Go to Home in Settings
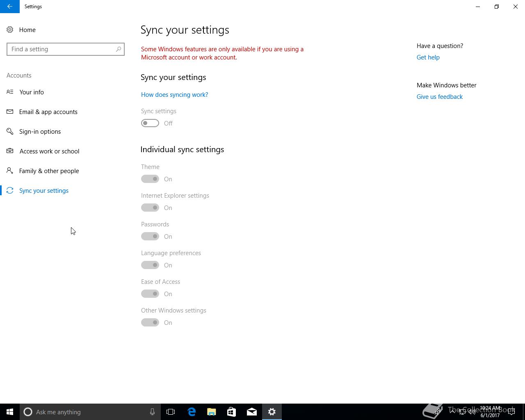 pyautogui.click(x=66, y=30)
